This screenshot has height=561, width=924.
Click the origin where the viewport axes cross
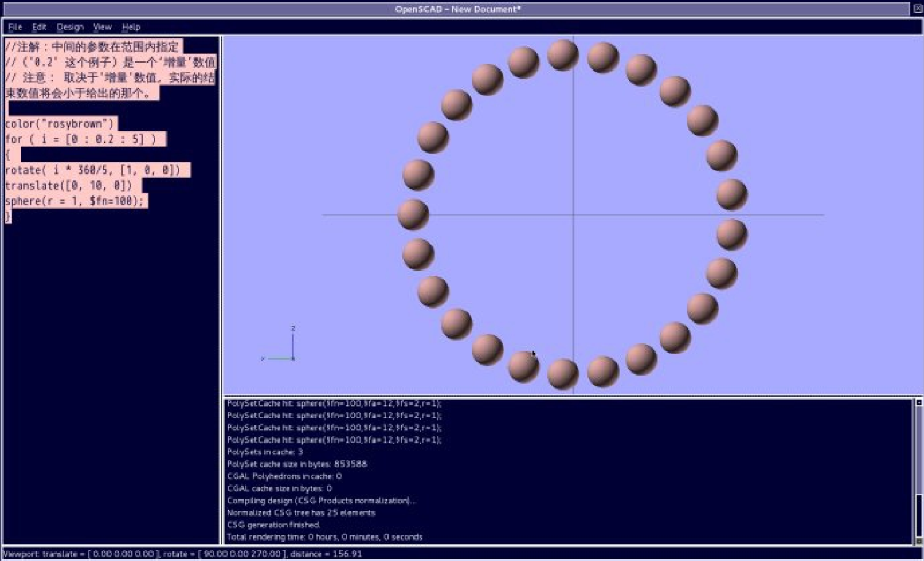574,215
